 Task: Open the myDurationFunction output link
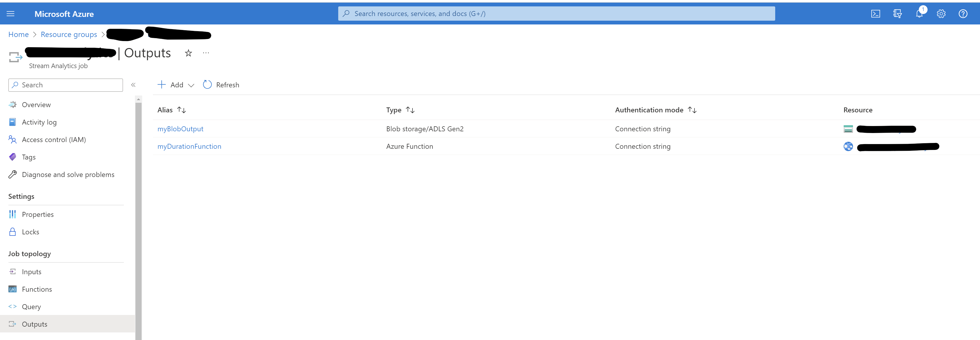189,146
